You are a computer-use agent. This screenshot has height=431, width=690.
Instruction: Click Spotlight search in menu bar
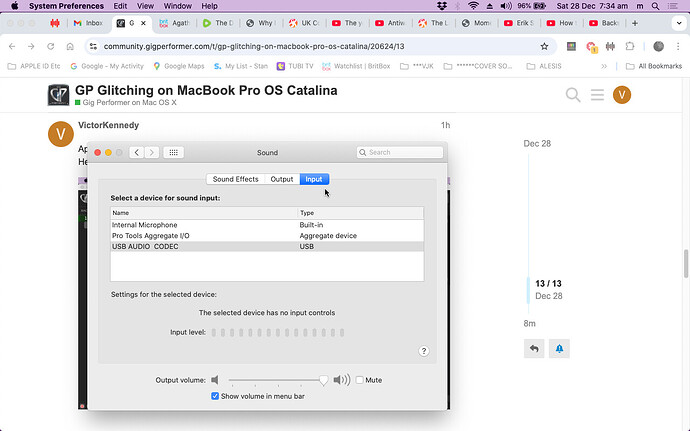[x=655, y=6]
